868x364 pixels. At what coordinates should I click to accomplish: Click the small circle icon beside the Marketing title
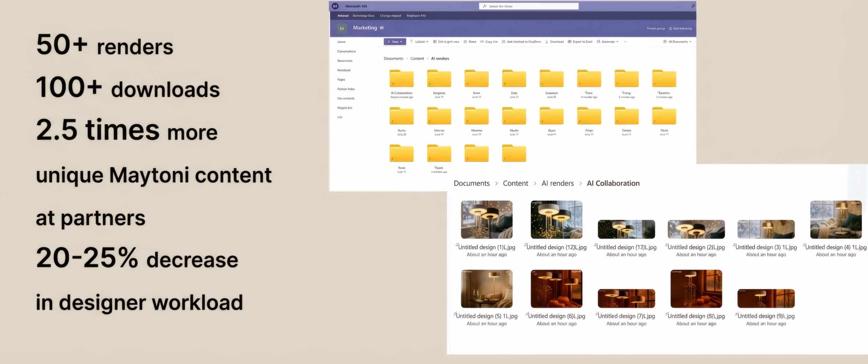pos(382,28)
